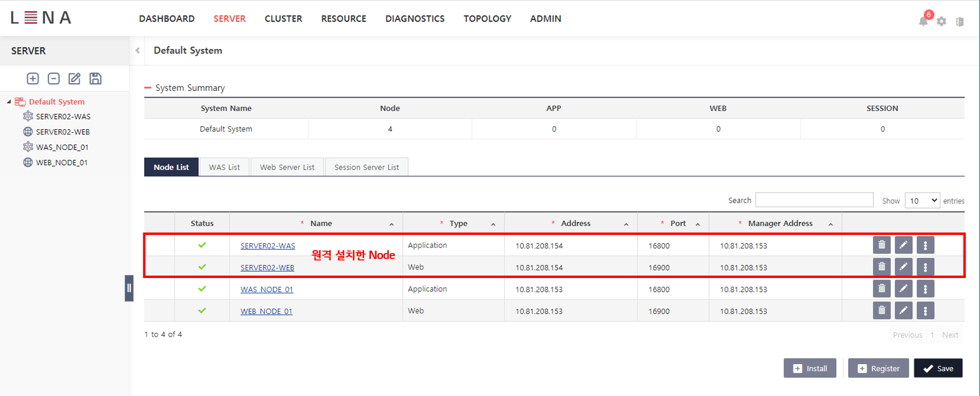Click the add plus icon in server toolbar
Screen dimensions: 980x396
tap(33, 79)
